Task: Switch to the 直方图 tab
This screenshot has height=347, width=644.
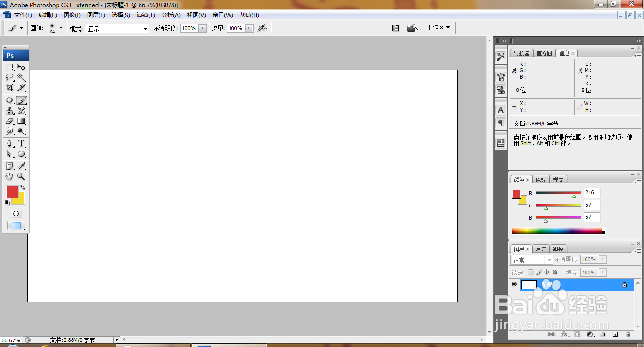Action: coord(545,53)
